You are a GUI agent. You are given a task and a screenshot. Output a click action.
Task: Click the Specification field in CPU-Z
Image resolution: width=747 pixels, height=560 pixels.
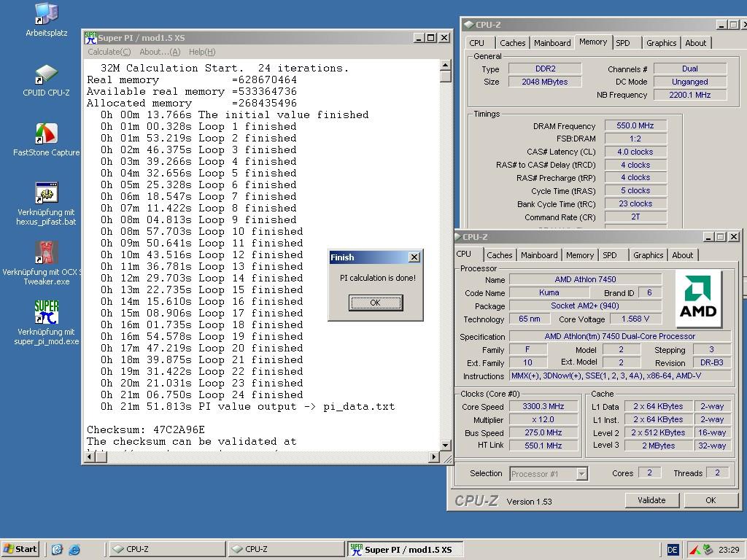click(x=620, y=336)
